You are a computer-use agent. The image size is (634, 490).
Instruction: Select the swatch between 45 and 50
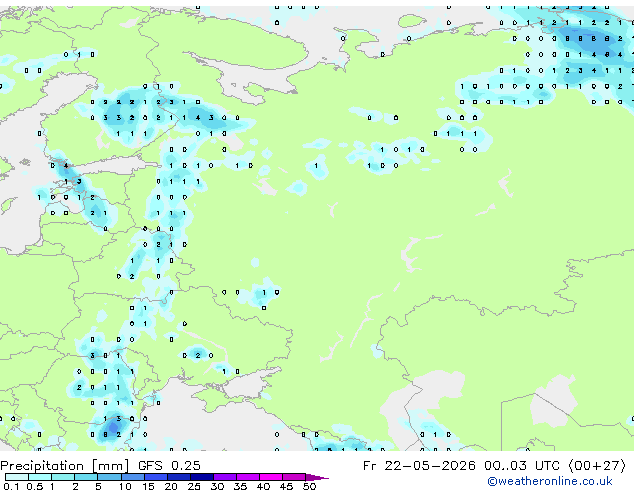tap(294, 477)
